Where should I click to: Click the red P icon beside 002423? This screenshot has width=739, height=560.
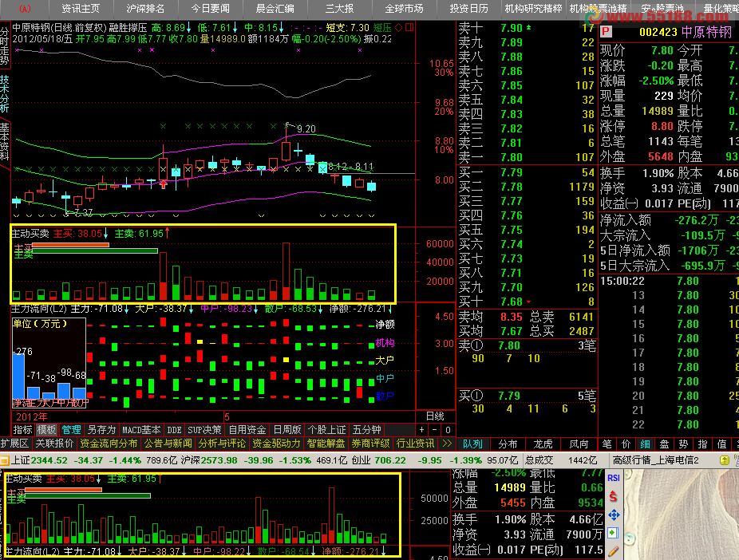coord(606,32)
